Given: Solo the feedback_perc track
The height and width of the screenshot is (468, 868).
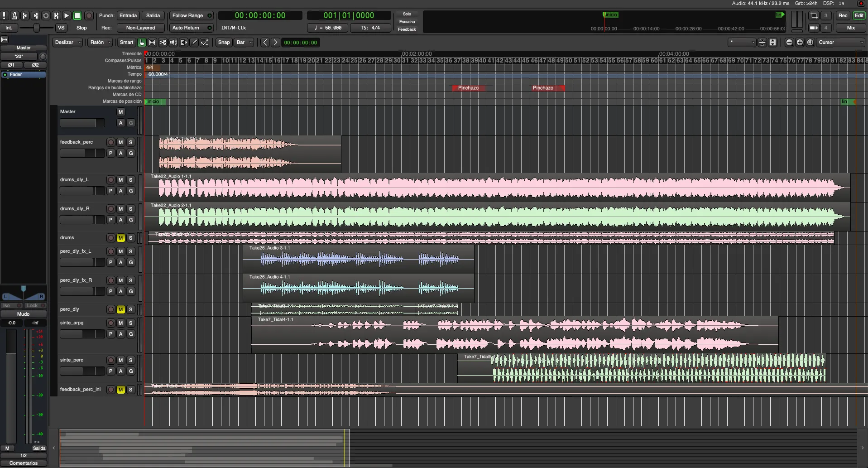Looking at the screenshot, I should point(130,142).
